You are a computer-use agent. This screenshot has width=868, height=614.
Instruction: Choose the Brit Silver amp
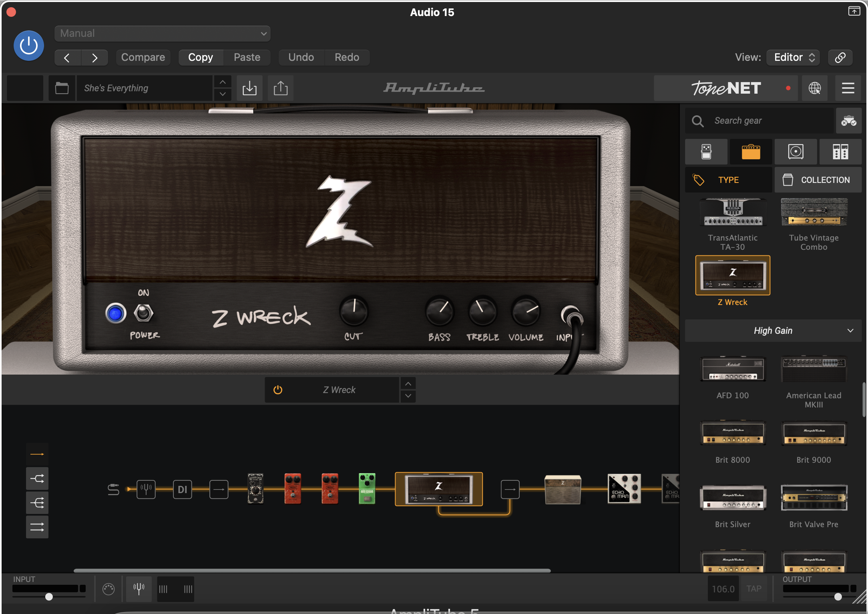[733, 507]
